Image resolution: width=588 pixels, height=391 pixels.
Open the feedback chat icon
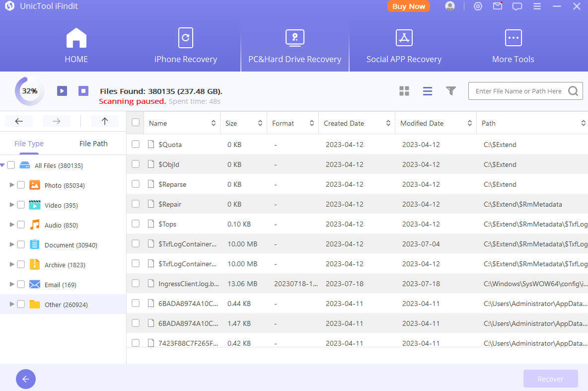click(517, 6)
